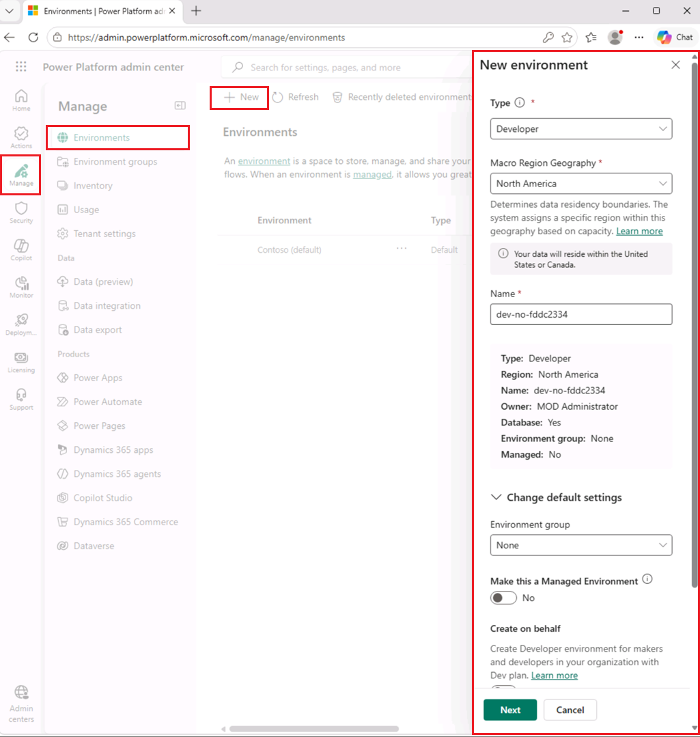Open the Copilot Chat button
The width and height of the screenshot is (700, 737).
pos(675,38)
